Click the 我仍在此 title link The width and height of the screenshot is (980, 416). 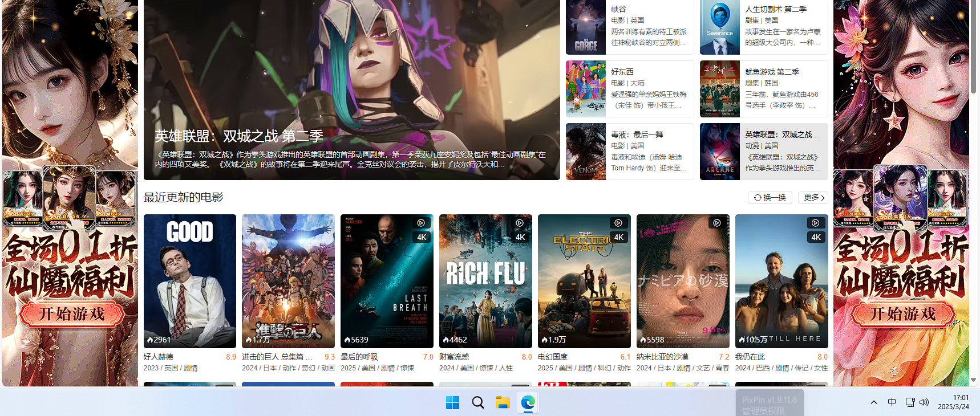point(750,357)
